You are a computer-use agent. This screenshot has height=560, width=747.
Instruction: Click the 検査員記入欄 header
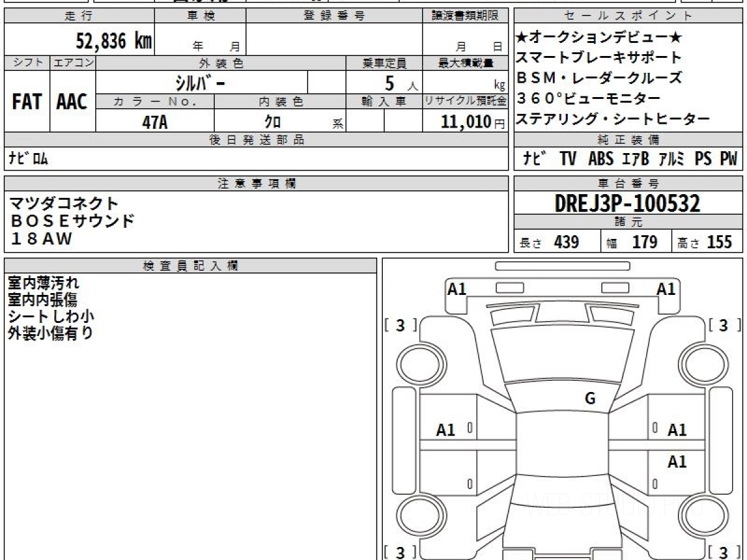point(190,266)
